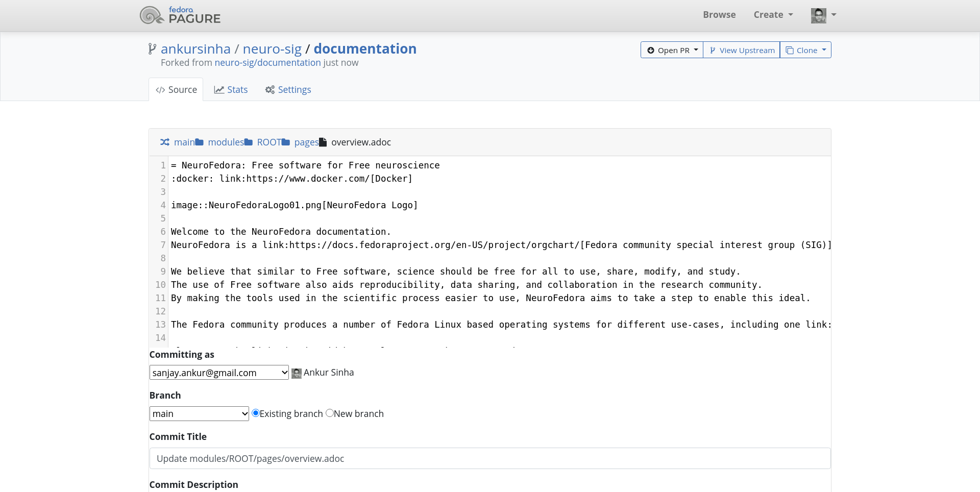Switch to the Stats tab
The height and width of the screenshot is (492, 980).
[x=231, y=90]
